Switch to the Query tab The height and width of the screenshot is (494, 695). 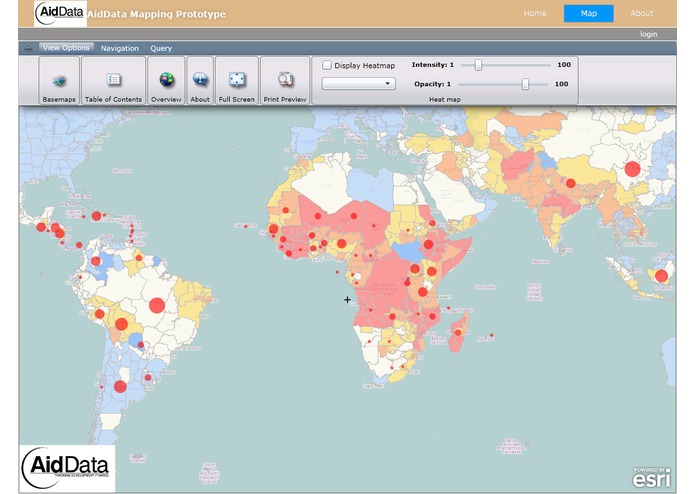pos(161,48)
